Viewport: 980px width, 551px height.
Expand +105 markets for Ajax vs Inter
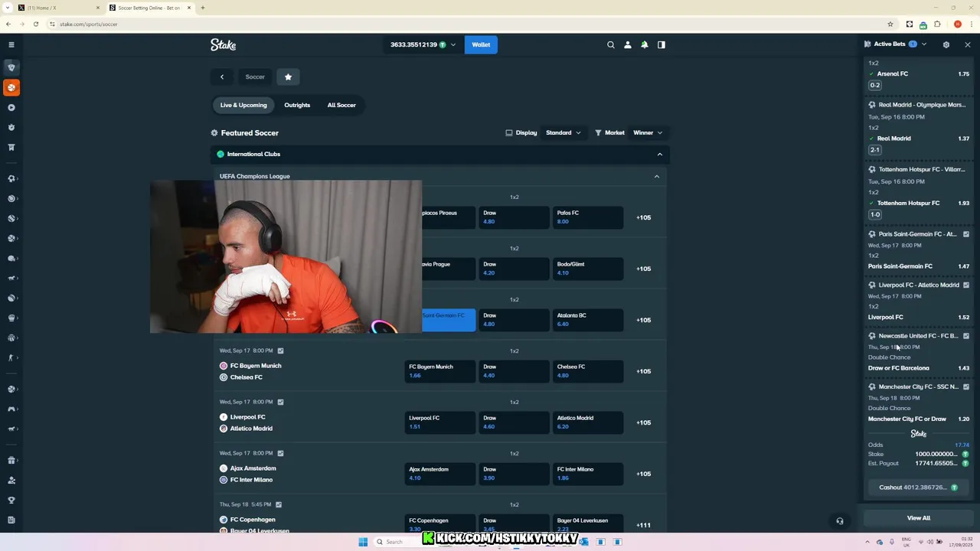tap(644, 474)
